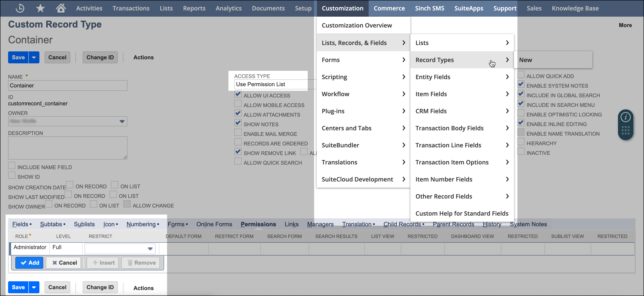Switch to the Subtabs tab
Viewport: 644px width, 296px height.
point(51,224)
